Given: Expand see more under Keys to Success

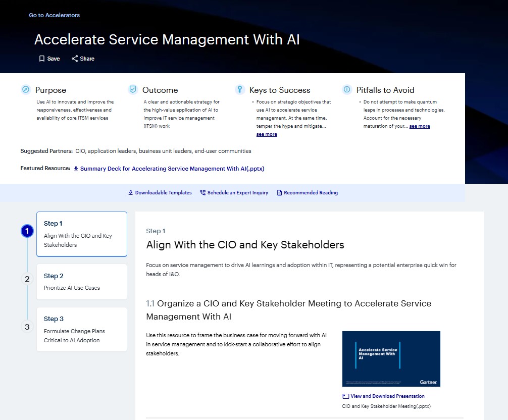Looking at the screenshot, I should click(266, 134).
